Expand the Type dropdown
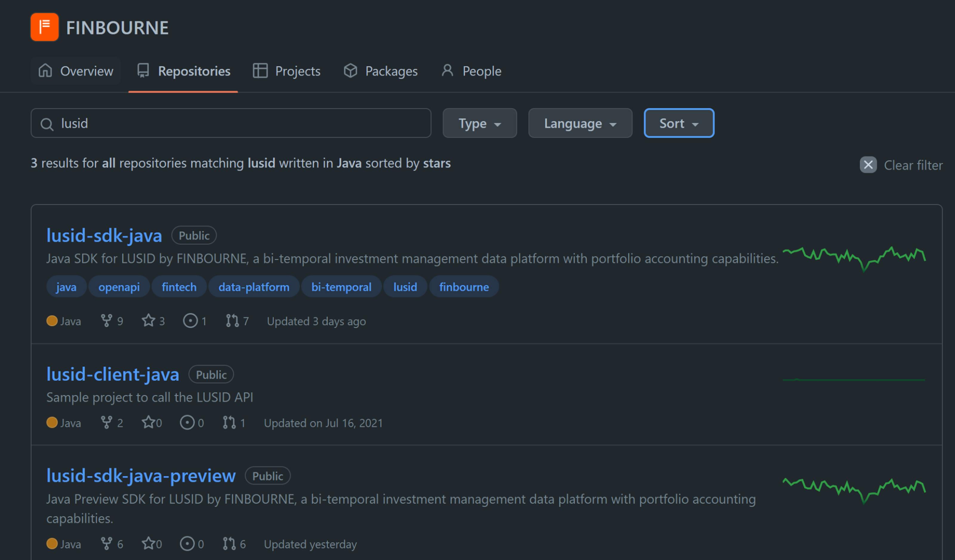The height and width of the screenshot is (560, 955). point(479,123)
